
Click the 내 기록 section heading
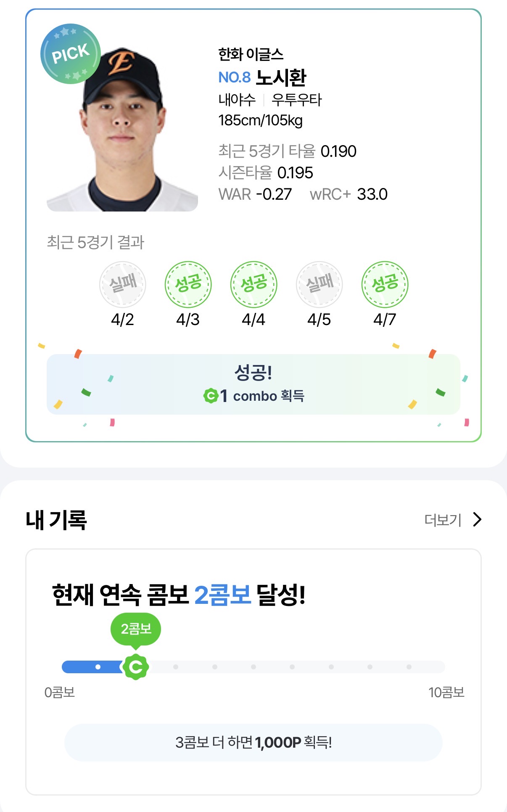(x=56, y=520)
